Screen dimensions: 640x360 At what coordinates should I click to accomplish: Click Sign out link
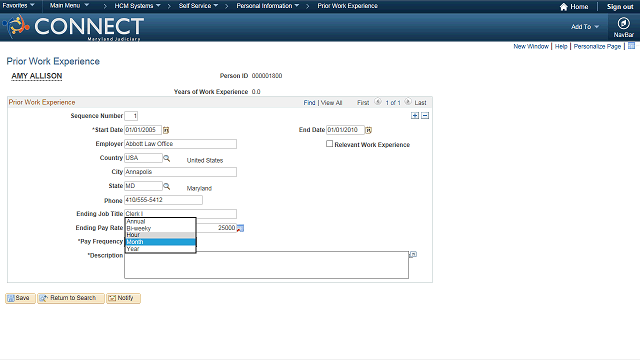[x=620, y=7]
